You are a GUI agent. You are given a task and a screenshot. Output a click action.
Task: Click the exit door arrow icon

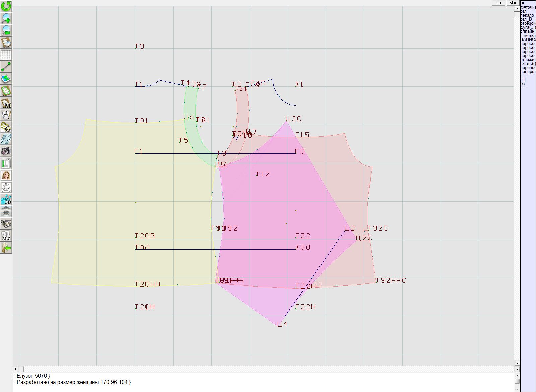tap(6, 248)
